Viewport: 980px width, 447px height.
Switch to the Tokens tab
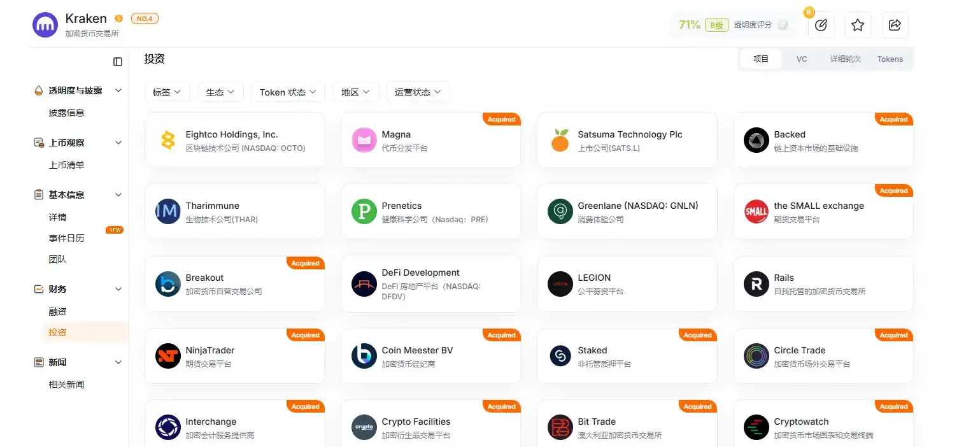[890, 59]
